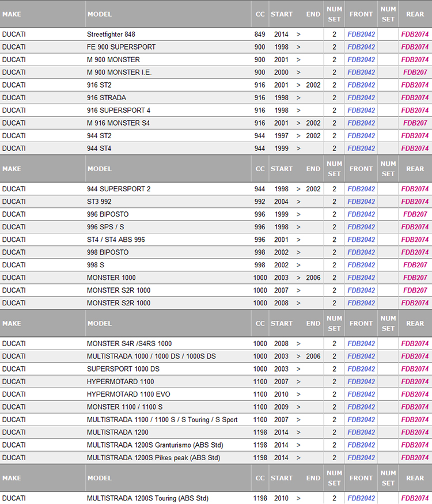Select start year 2004 in ST3 992 row
The height and width of the screenshot is (504, 432).
(x=281, y=202)
